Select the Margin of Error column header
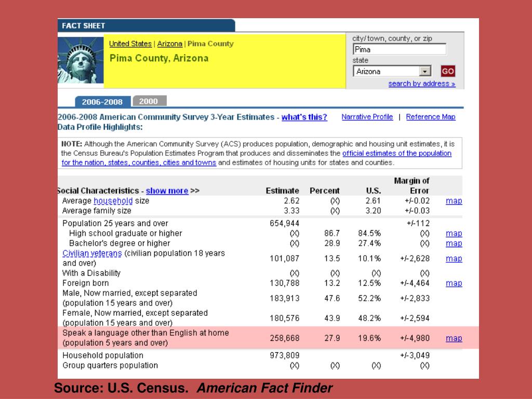Image resolution: width=532 pixels, height=399 pixels. 411,185
